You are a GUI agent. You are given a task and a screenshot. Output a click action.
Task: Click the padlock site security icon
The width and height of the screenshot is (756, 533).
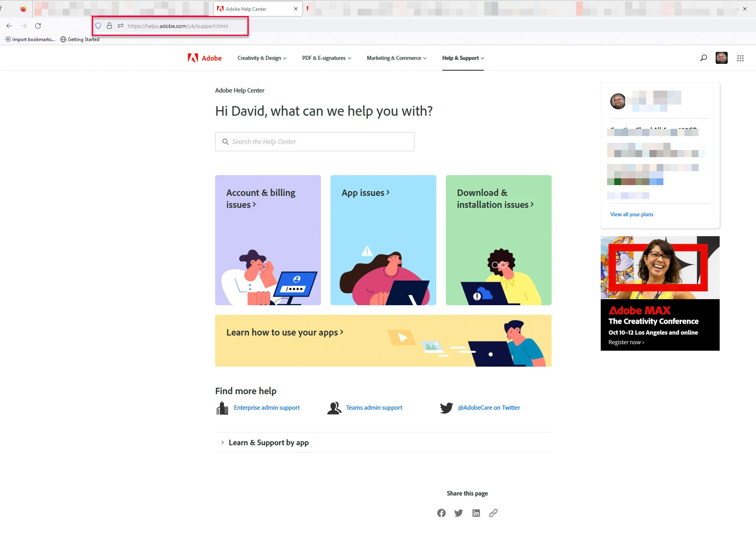(x=109, y=26)
